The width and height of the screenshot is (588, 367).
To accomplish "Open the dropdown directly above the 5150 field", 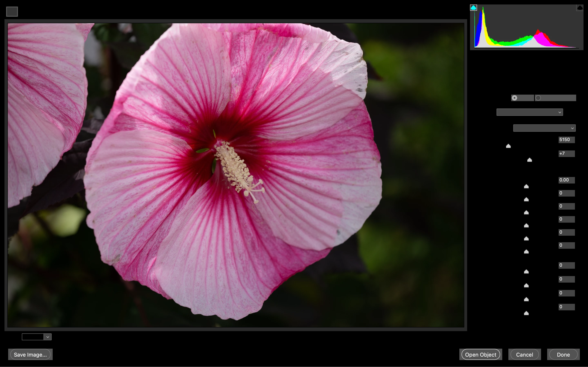I will coord(544,128).
